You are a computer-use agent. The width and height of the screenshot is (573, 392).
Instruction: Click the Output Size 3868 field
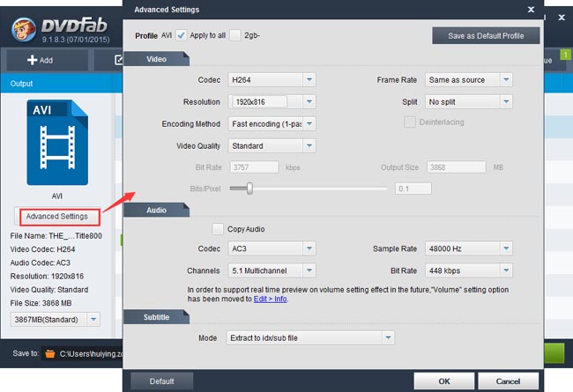click(457, 167)
